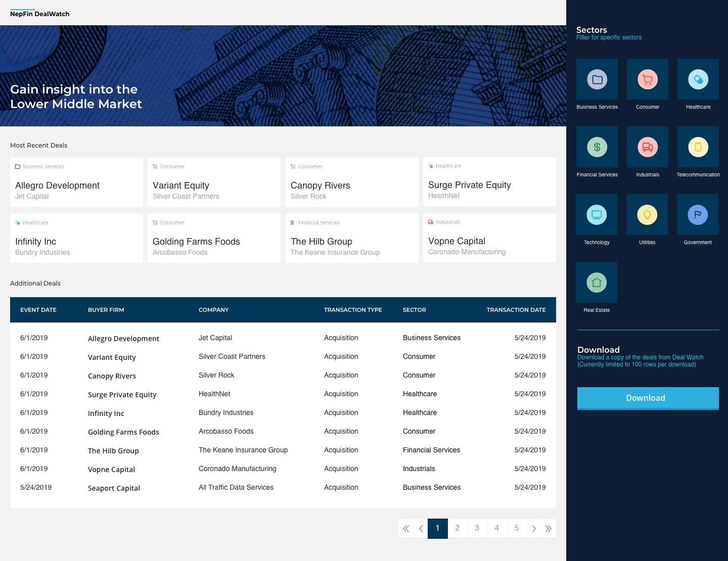
Task: Sort by the Sector column header
Action: tap(415, 310)
